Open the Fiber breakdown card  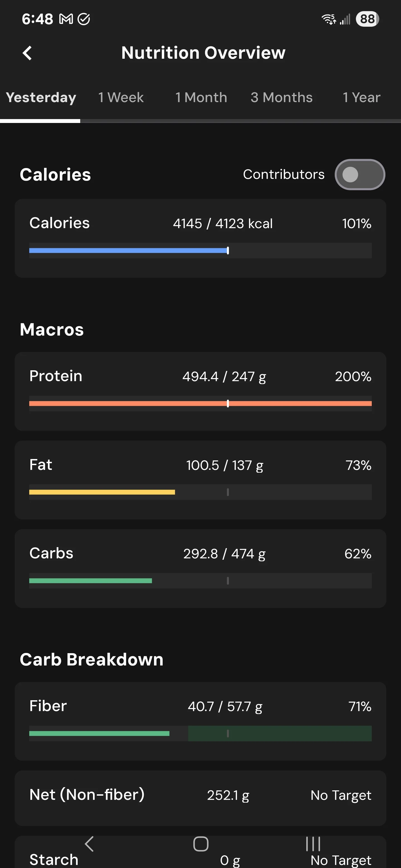click(x=200, y=721)
